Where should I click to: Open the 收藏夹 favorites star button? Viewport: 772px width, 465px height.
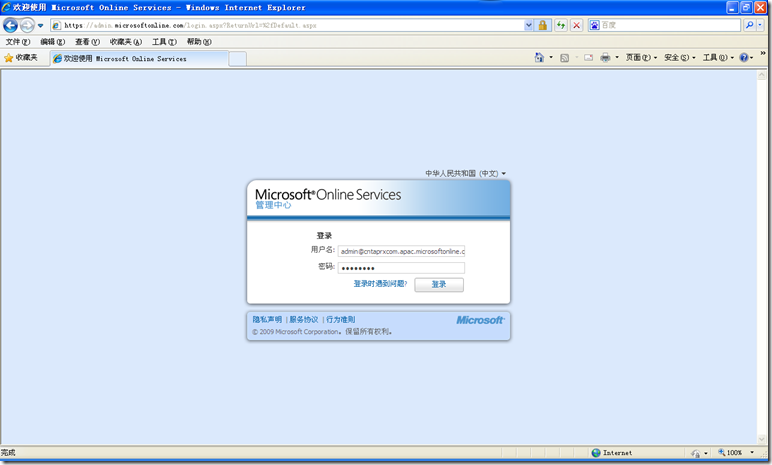click(x=21, y=58)
